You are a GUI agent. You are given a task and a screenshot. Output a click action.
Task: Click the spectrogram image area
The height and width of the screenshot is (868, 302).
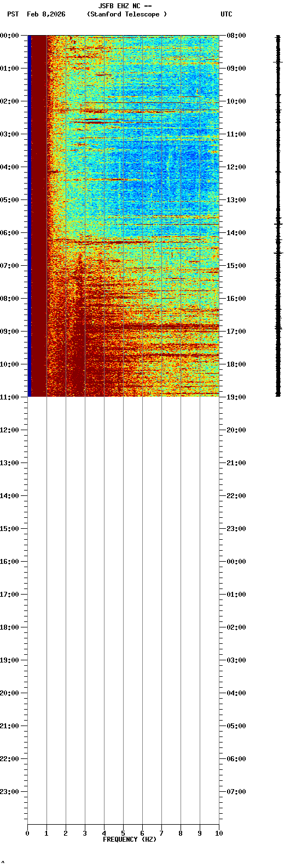[123, 215]
